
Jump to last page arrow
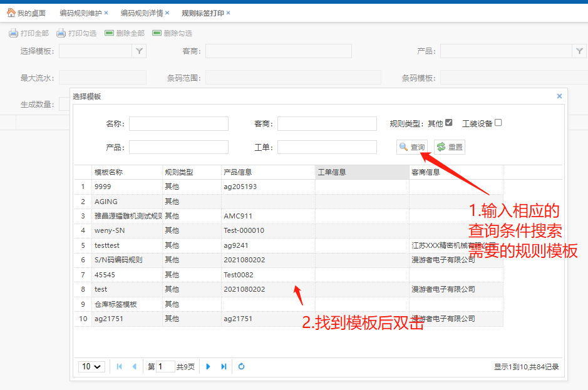[224, 367]
